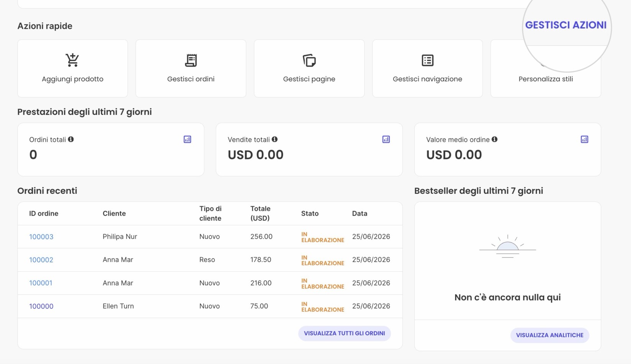Open order 100000 link
Screen dimensions: 631x364
pyautogui.click(x=41, y=306)
